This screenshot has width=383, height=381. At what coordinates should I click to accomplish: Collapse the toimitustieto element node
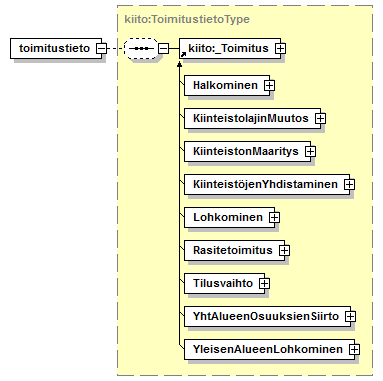click(101, 49)
